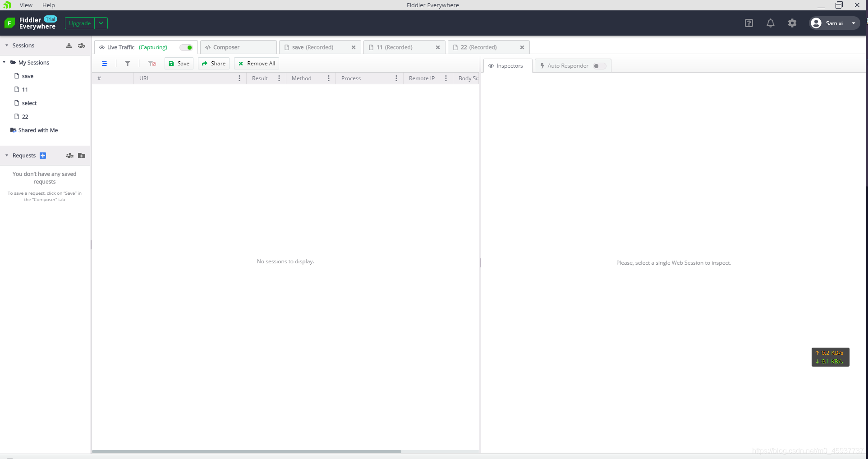This screenshot has height=459, width=868.
Task: Click the app icon in the menu bar
Action: (x=7, y=5)
